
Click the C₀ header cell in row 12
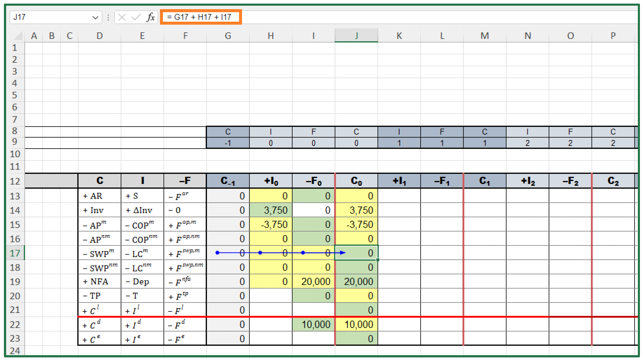point(356,181)
